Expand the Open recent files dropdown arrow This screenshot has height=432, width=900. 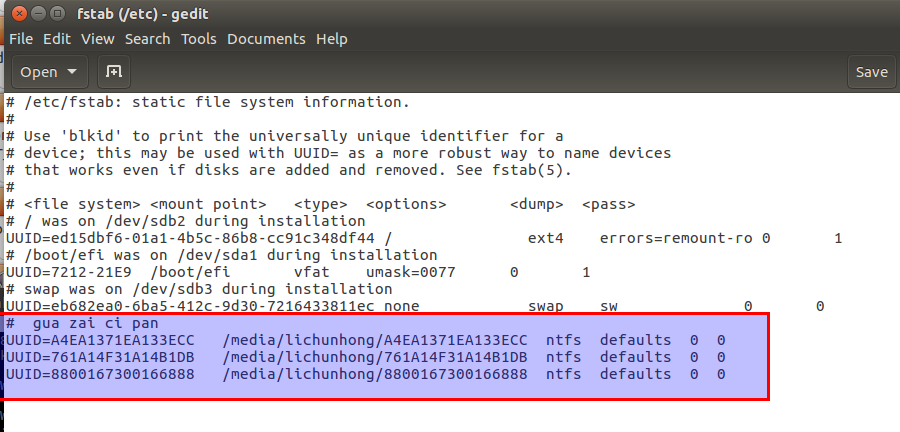[x=72, y=72]
